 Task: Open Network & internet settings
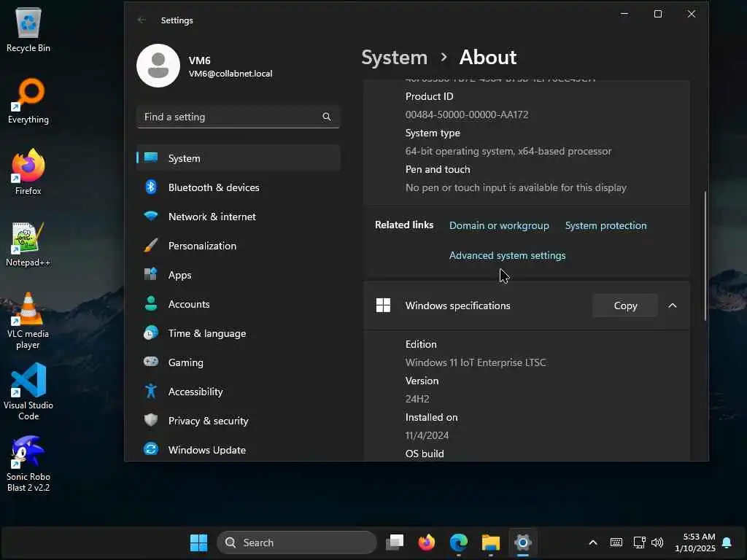pos(239,217)
